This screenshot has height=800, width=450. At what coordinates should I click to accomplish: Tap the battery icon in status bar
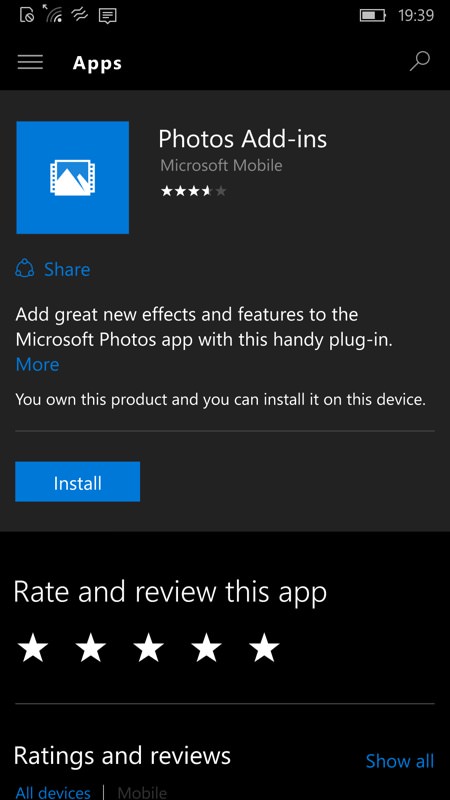point(373,15)
